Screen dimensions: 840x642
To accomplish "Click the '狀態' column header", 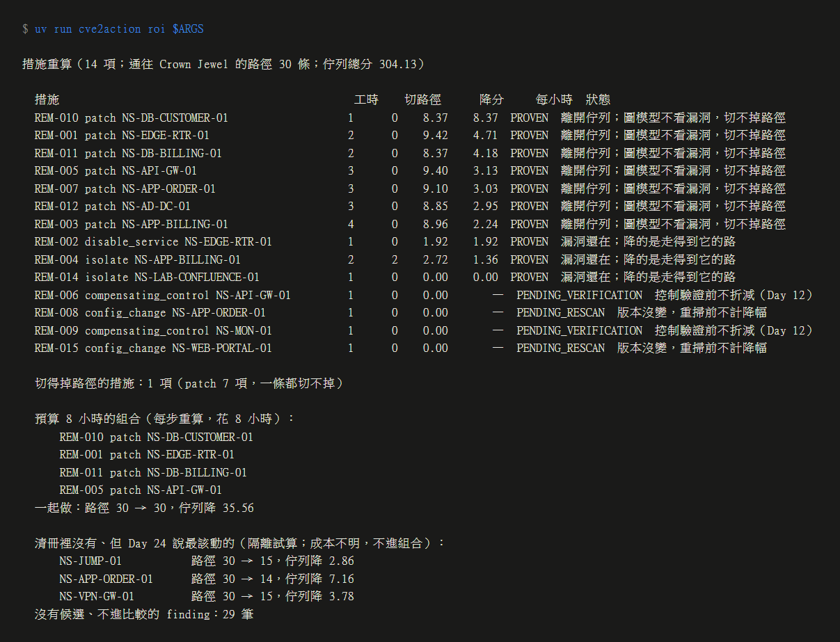I will click(598, 100).
